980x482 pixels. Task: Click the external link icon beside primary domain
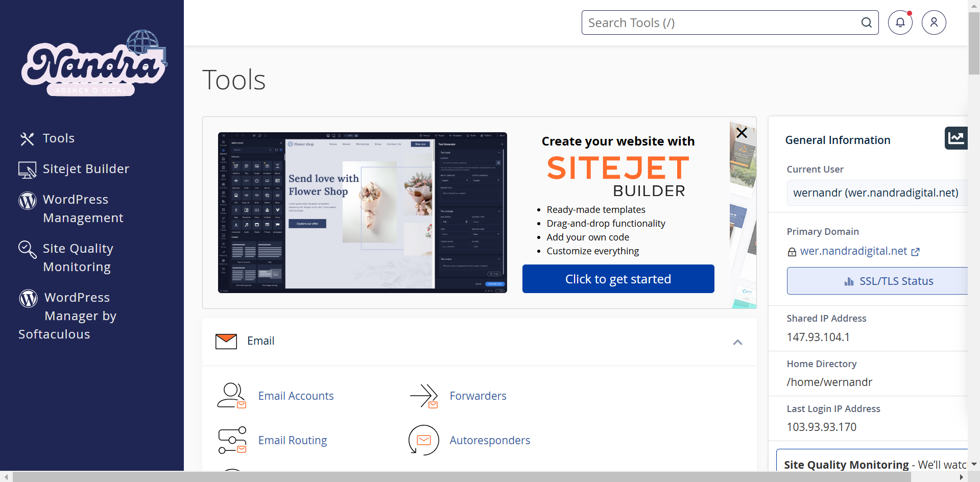coord(916,252)
